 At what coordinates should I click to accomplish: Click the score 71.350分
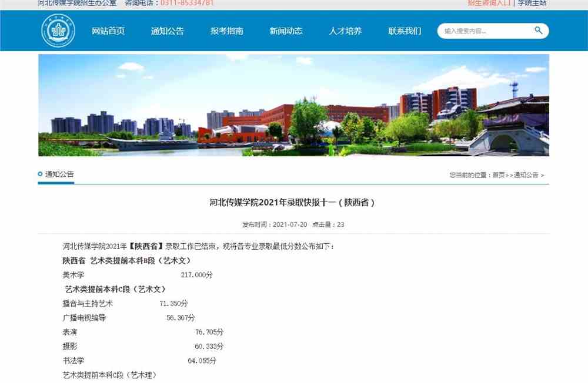tap(173, 304)
